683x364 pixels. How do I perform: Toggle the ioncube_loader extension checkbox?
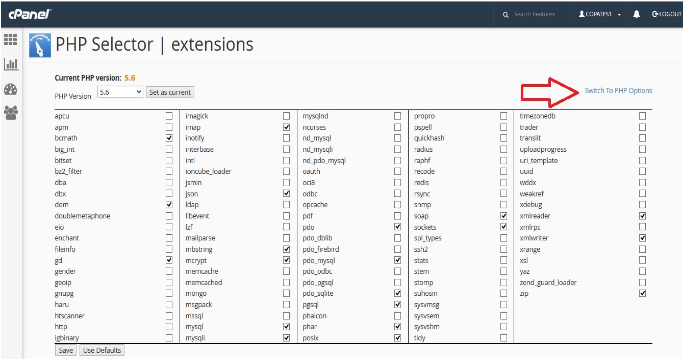[286, 171]
